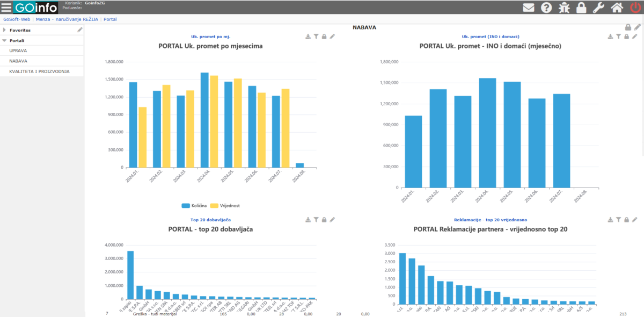Toggle Vrijednost series in chart legend
The height and width of the screenshot is (317, 644).
(x=225, y=205)
